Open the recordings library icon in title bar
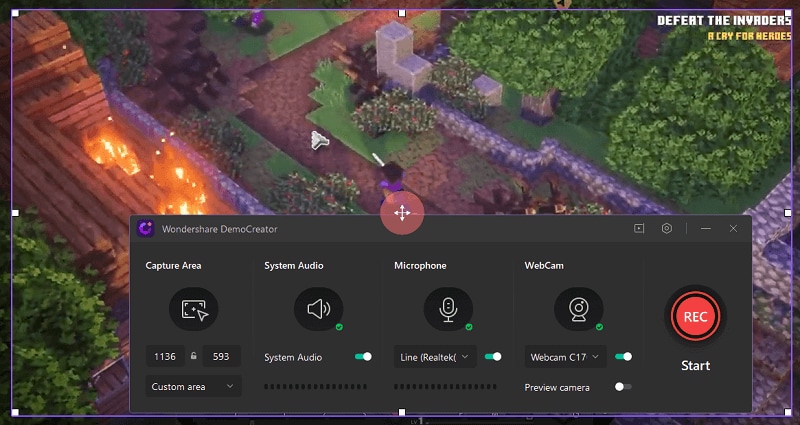 click(639, 229)
